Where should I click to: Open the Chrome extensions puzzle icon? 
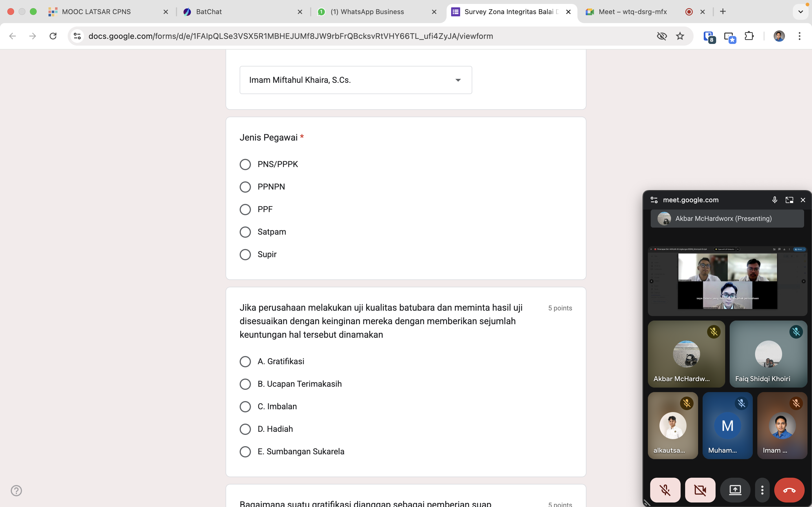point(749,36)
